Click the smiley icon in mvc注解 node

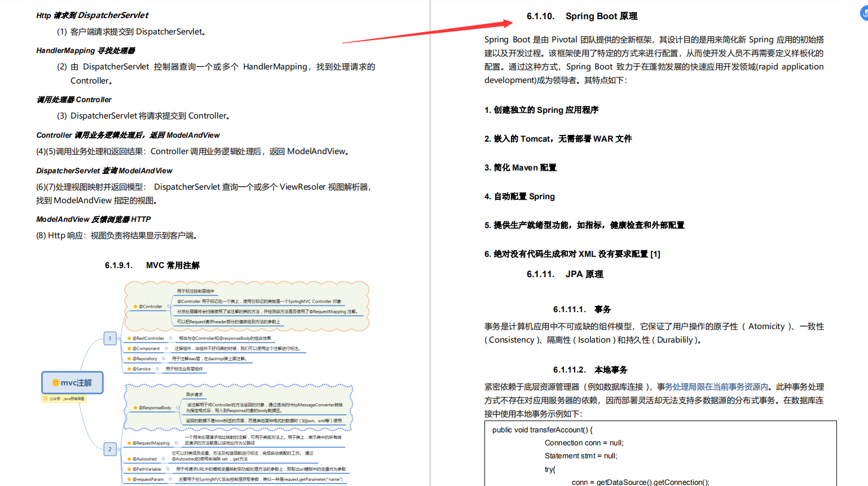click(56, 383)
